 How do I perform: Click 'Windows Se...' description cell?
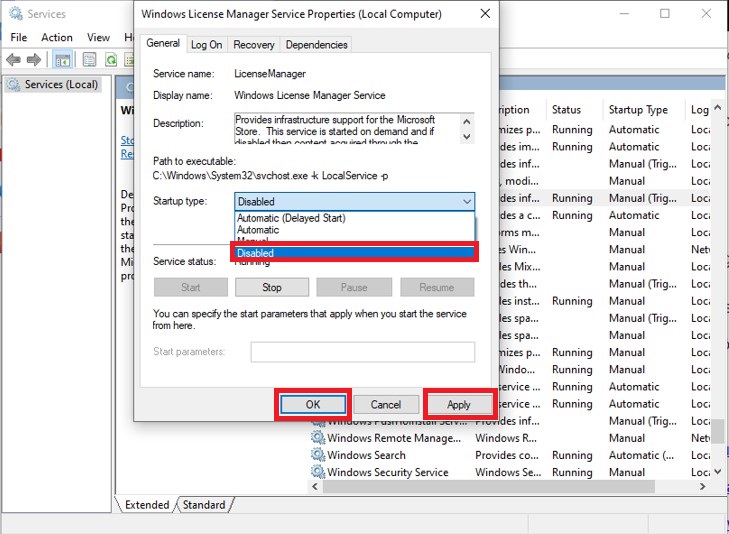(x=508, y=472)
